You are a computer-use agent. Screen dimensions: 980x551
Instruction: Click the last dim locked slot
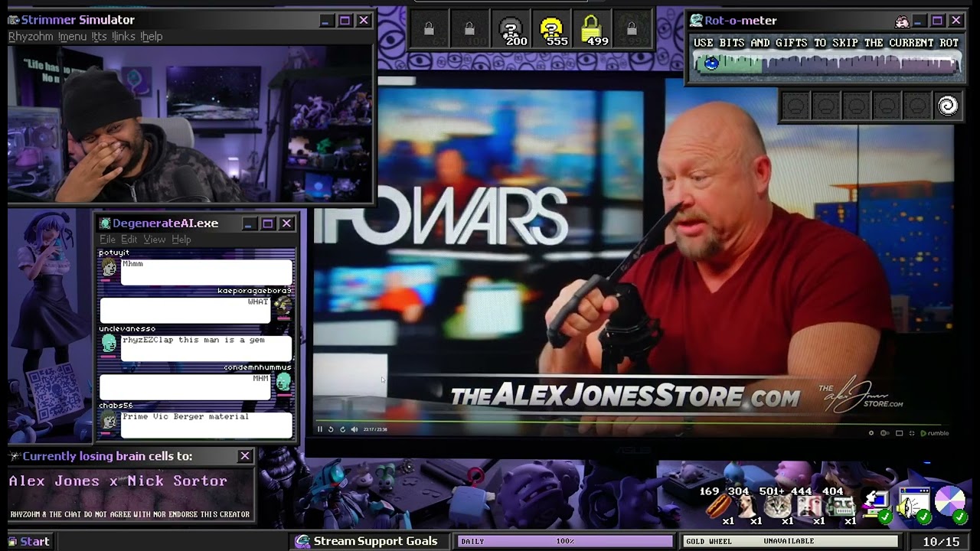(x=632, y=30)
